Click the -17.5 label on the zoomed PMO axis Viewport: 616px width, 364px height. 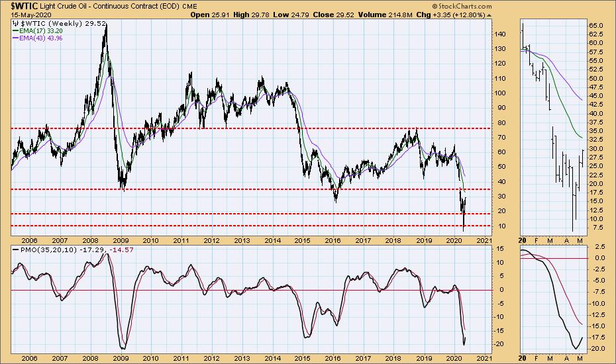click(596, 338)
